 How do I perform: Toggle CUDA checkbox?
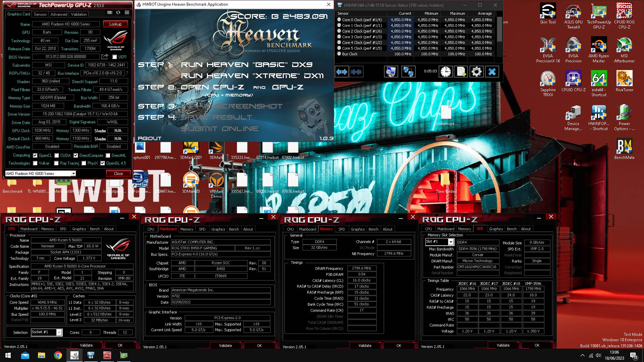pyautogui.click(x=57, y=156)
